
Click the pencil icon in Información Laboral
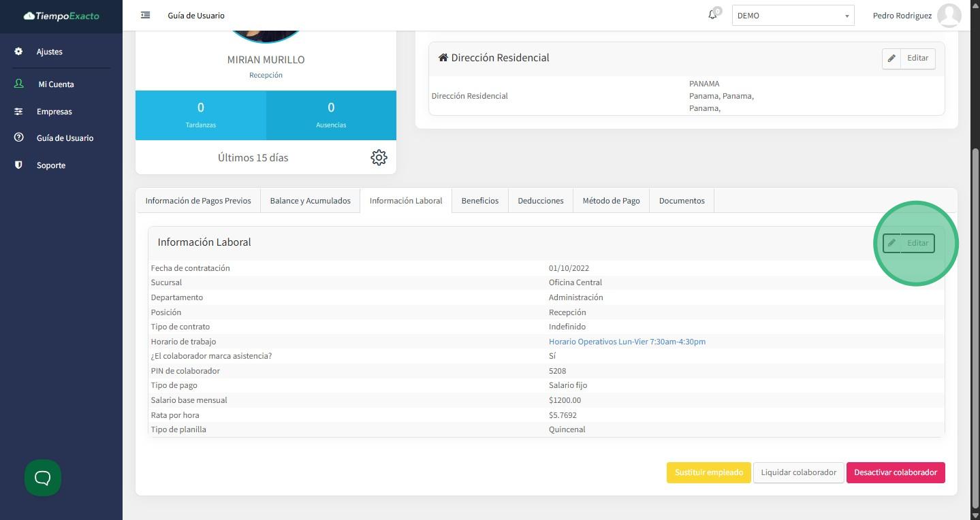click(891, 243)
